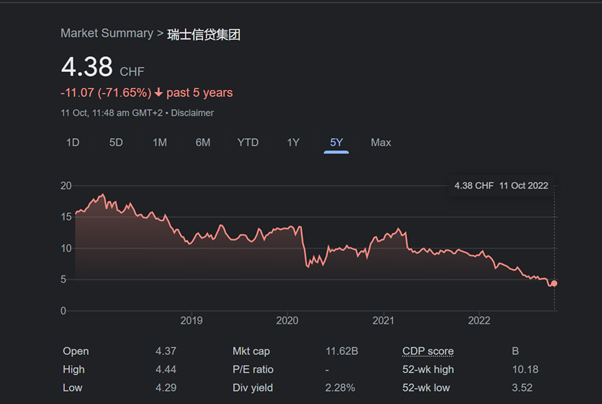The height and width of the screenshot is (404, 602).
Task: Click the past 5 years text
Action: click(x=200, y=93)
